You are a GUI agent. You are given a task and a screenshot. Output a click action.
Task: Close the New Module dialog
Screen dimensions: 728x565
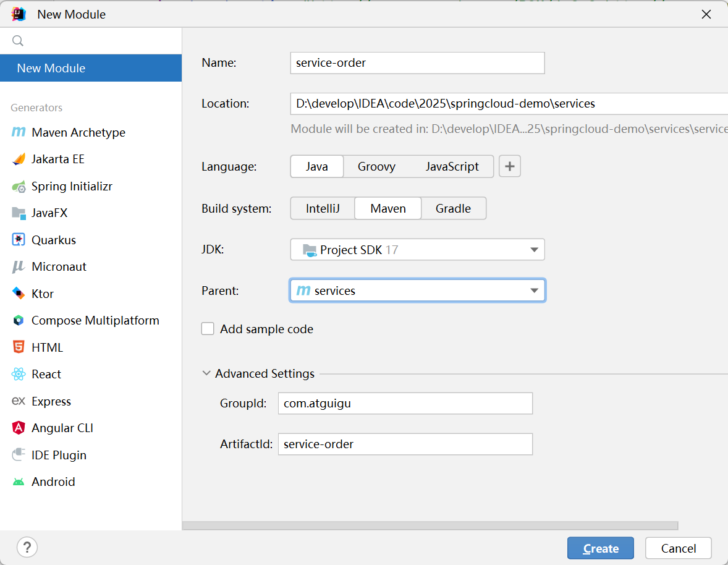(x=706, y=14)
